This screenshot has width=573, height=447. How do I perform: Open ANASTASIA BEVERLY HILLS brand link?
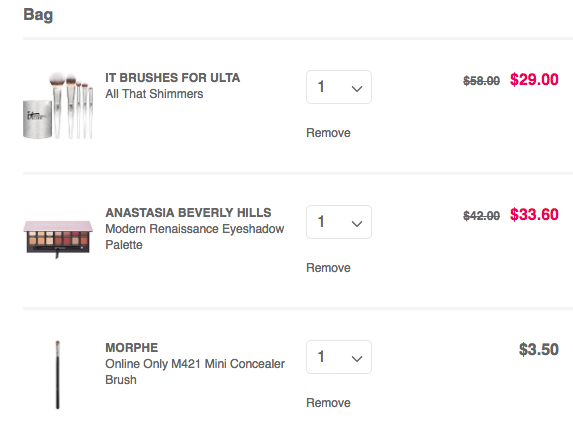[x=188, y=213]
